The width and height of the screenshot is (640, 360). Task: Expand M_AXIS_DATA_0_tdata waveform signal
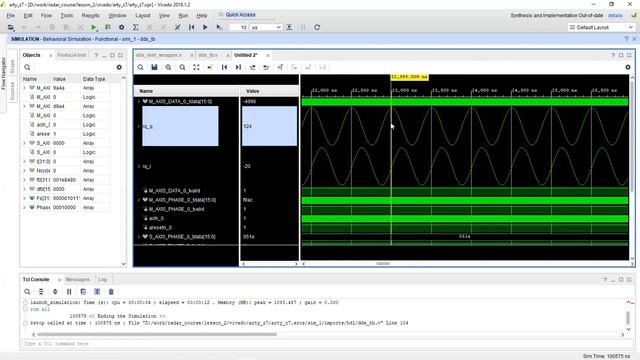[139, 101]
